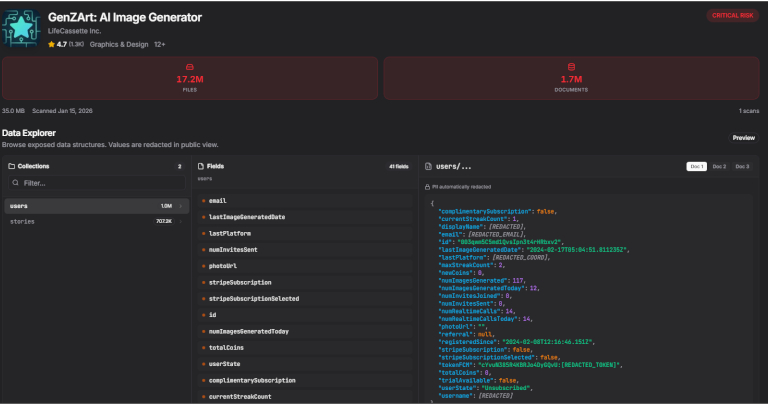Viewport: 768px width, 405px height.
Task: Select the currentStreakCount field row
Action: (x=305, y=397)
